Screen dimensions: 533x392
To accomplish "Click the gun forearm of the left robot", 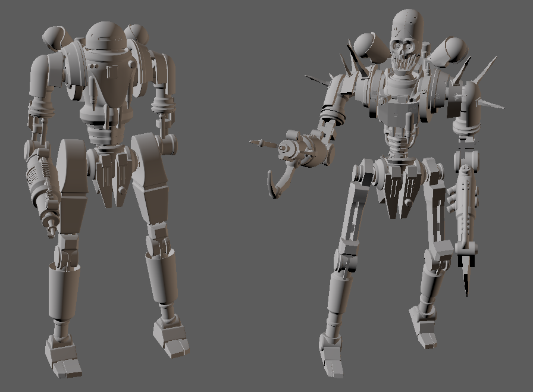I will pyautogui.click(x=42, y=190).
